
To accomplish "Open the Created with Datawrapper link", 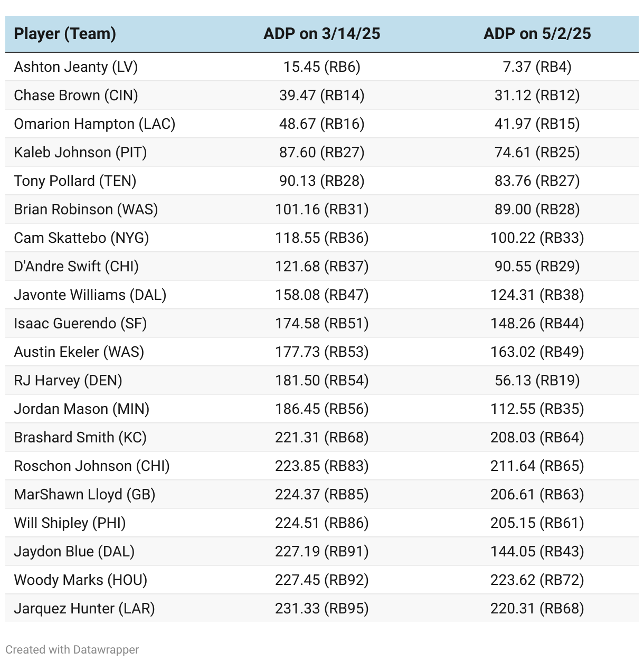I will pos(72,649).
